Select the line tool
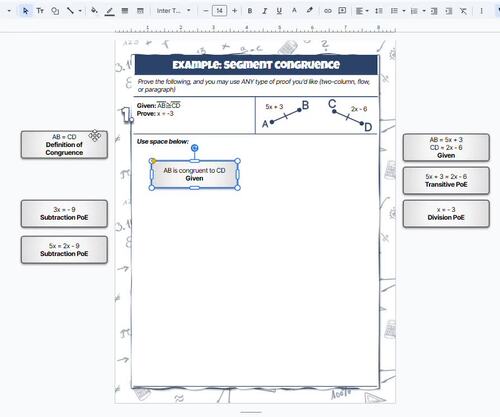This screenshot has width=500, height=417. click(70, 11)
